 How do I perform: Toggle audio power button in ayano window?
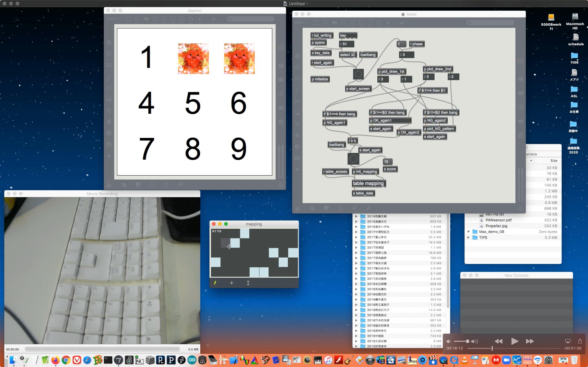(x=281, y=185)
